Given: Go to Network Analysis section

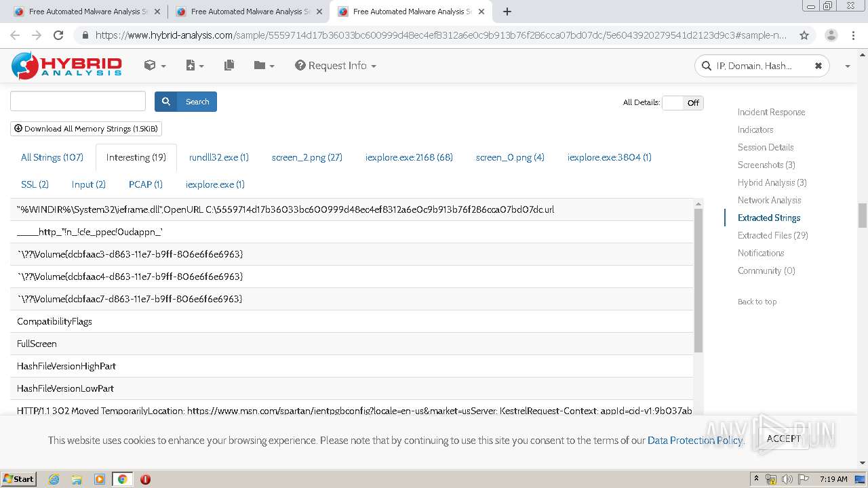Looking at the screenshot, I should click(769, 200).
